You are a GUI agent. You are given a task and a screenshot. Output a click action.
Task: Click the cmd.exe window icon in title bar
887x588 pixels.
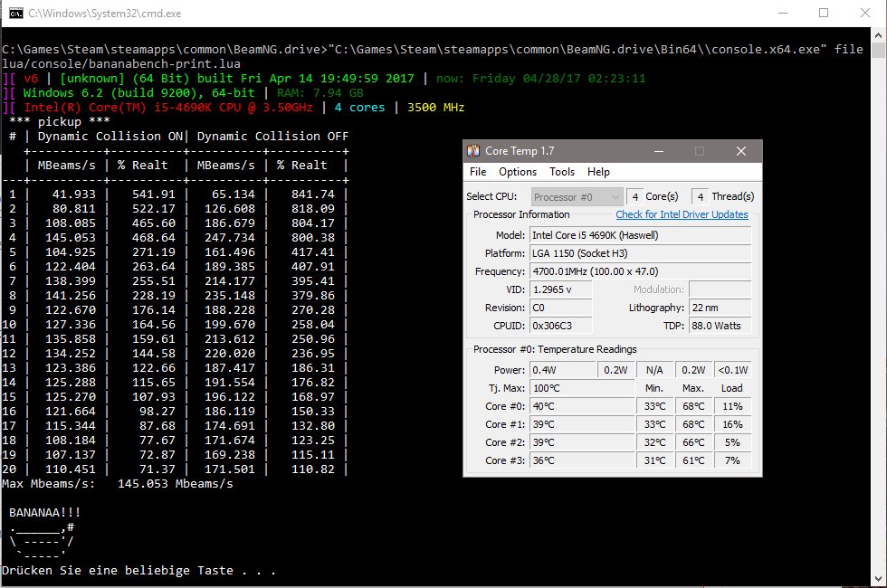point(16,13)
